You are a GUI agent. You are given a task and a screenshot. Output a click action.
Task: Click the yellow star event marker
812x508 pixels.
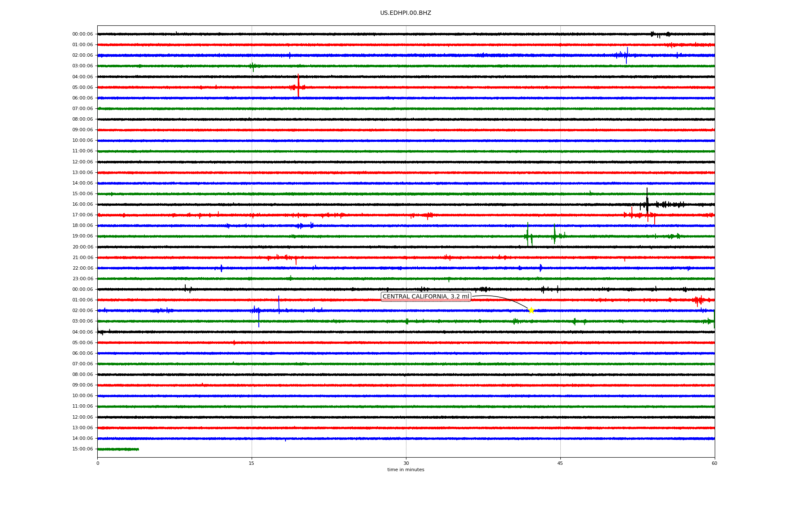[531, 310]
